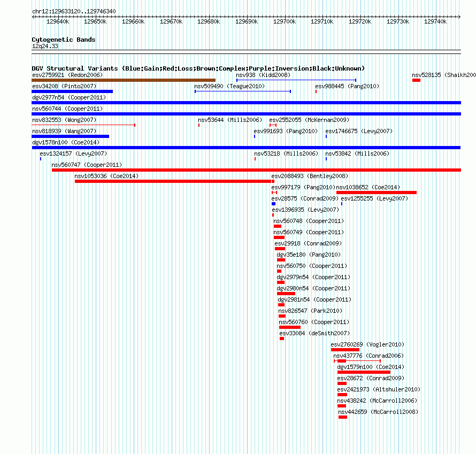Open nsv560748 (Cooper2011) label
476x454 pixels.
[x=309, y=221]
